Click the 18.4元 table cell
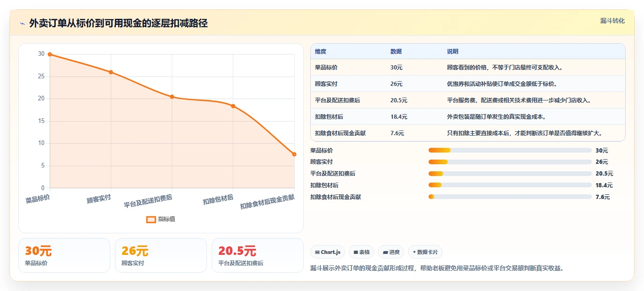The height and width of the screenshot is (291, 644). pos(399,117)
